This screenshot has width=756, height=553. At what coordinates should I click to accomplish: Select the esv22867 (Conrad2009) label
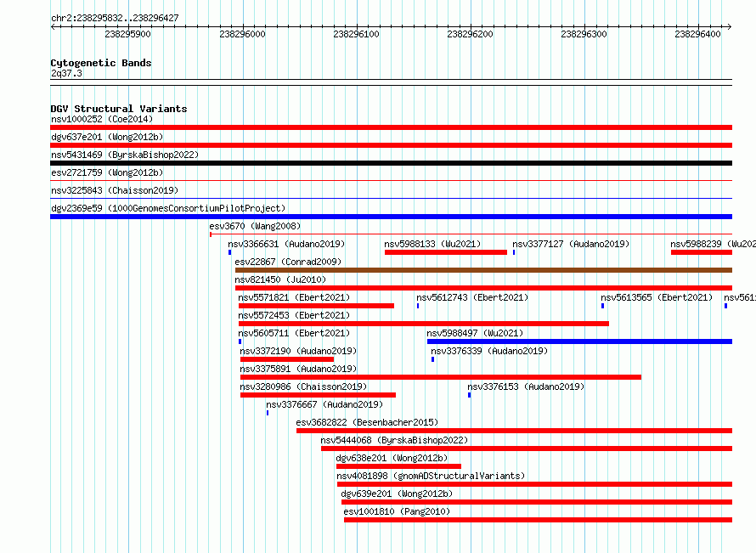pyautogui.click(x=288, y=262)
